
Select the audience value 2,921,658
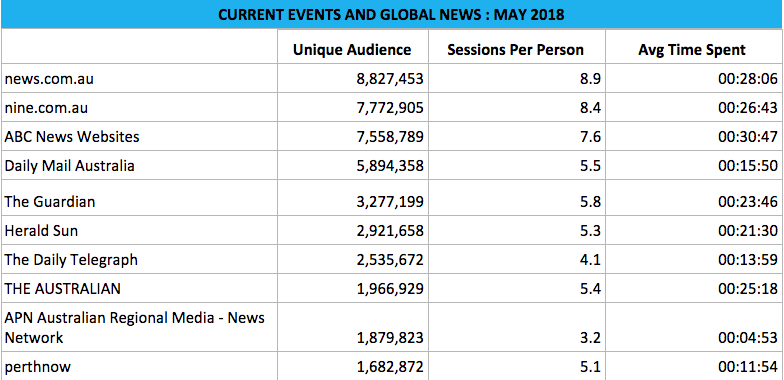[x=390, y=231]
